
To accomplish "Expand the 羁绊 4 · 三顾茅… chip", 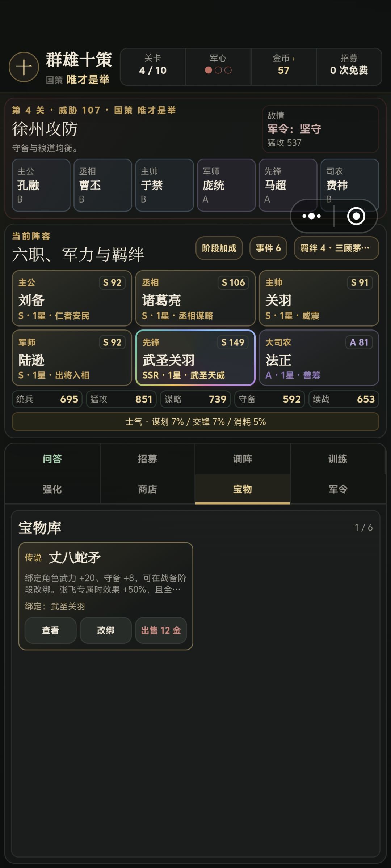I will tap(336, 248).
